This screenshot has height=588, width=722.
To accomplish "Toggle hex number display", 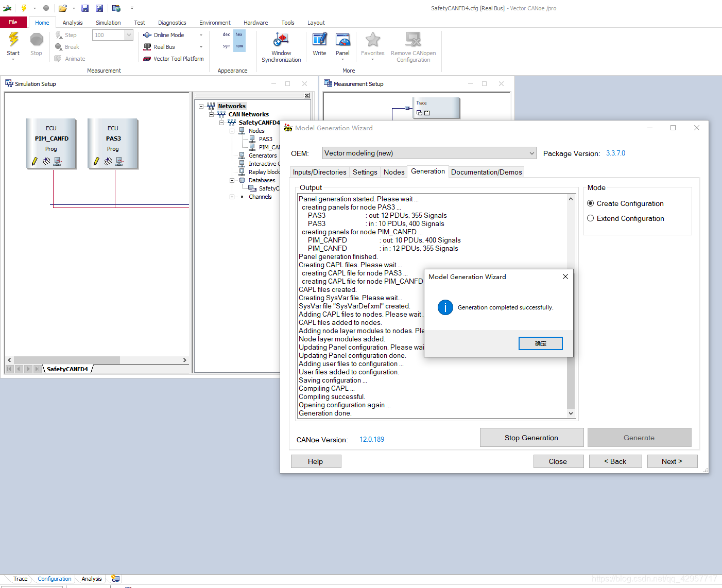I will (x=239, y=34).
